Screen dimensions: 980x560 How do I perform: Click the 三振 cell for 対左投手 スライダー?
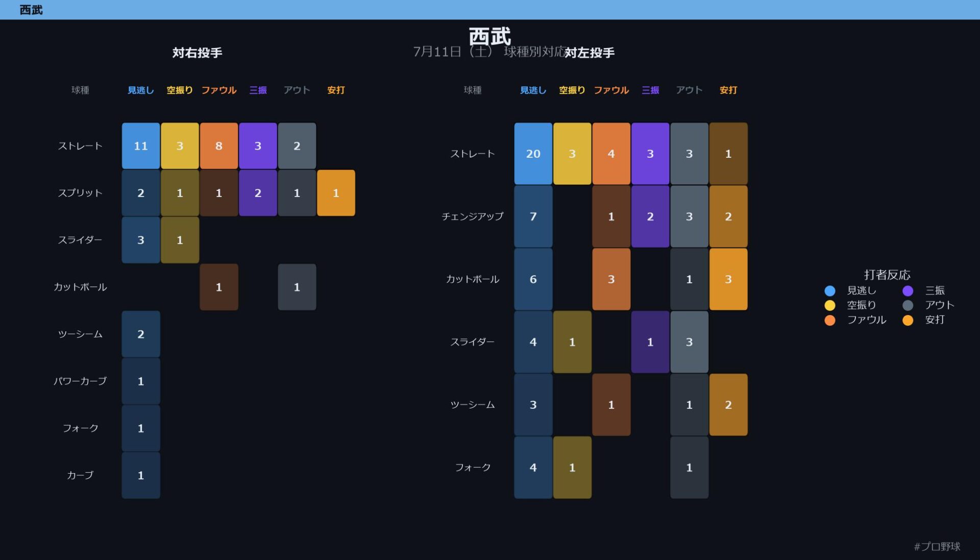coord(650,342)
